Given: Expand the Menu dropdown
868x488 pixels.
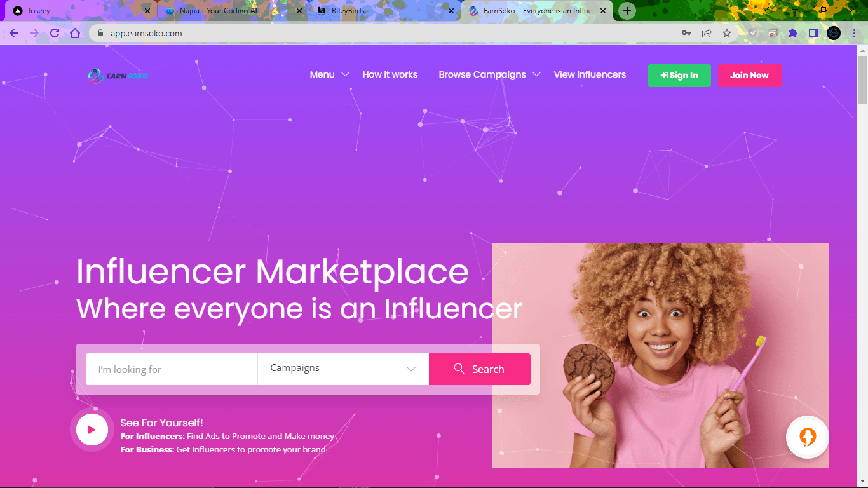Looking at the screenshot, I should click(x=329, y=74).
